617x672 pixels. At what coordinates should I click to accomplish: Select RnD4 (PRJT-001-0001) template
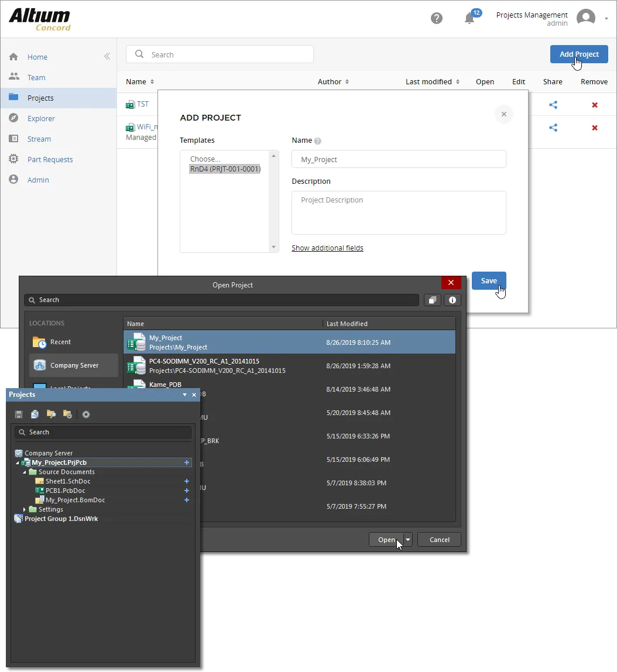click(x=225, y=169)
